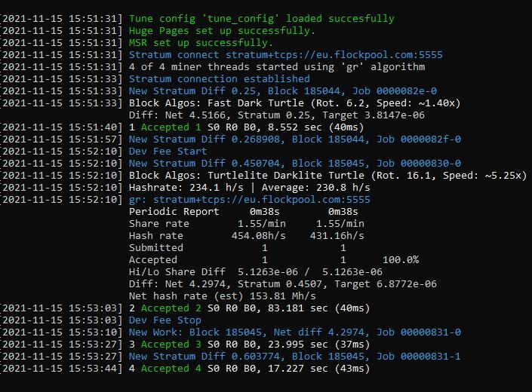Click the 'Periodic Report' heading

click(x=174, y=211)
